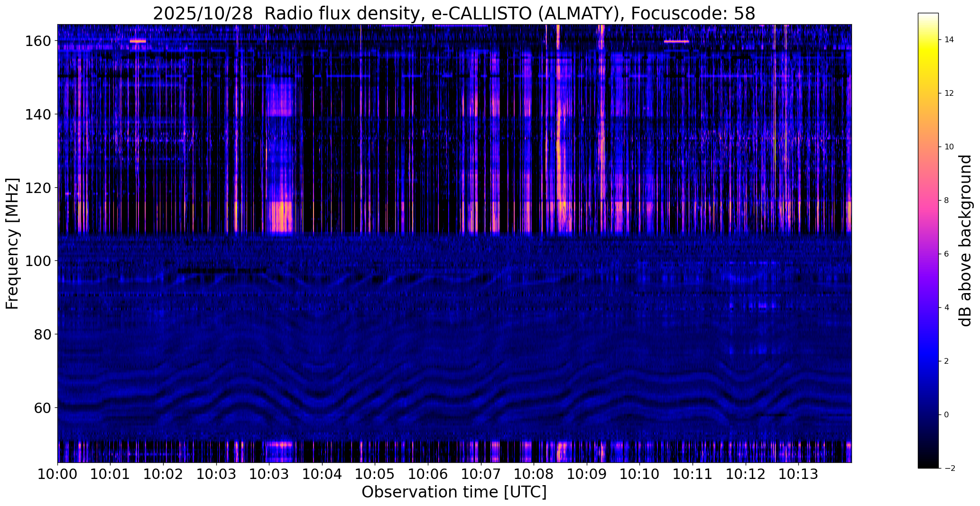Click the colorbar tick labeled 6
This screenshot has height=506, width=980.
[x=947, y=254]
